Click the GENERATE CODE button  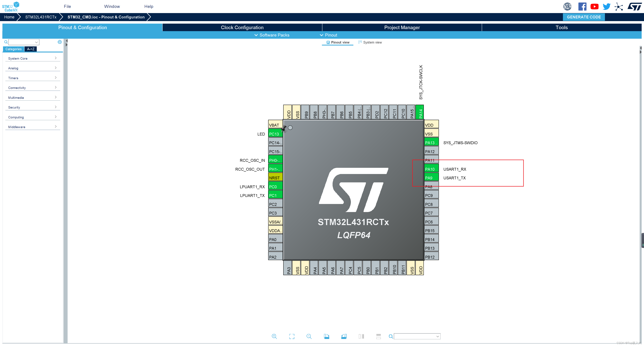(584, 17)
